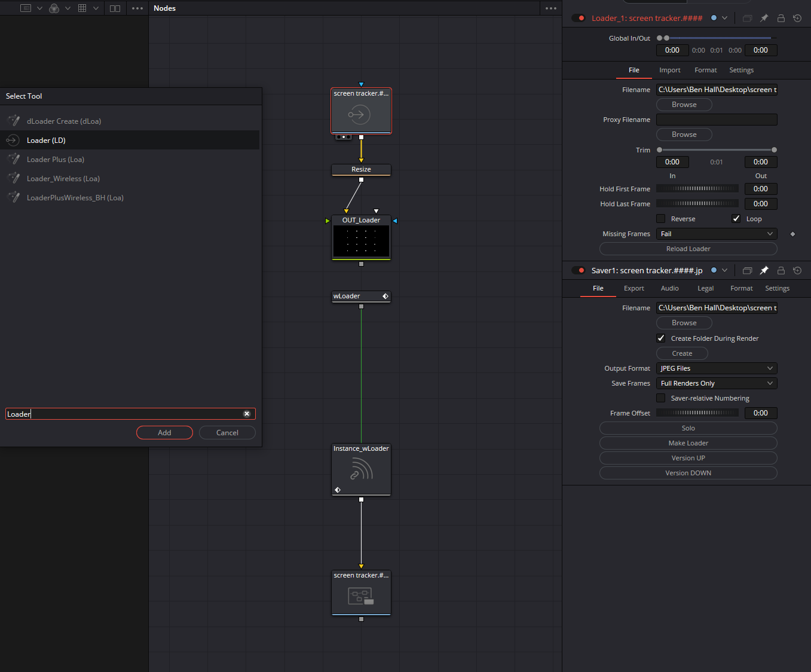
Task: Enable the Reverse checkbox
Action: point(660,219)
